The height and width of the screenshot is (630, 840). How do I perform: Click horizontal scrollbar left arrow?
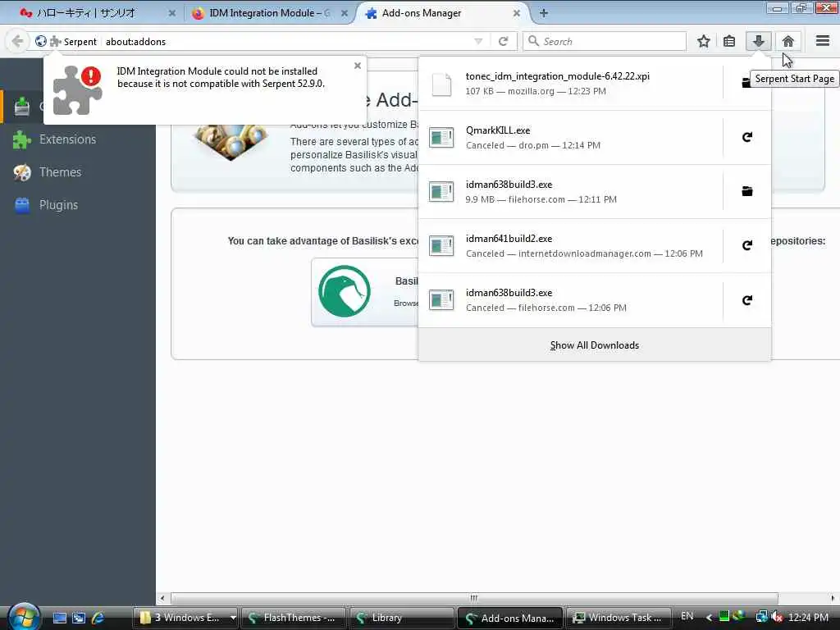[162, 598]
